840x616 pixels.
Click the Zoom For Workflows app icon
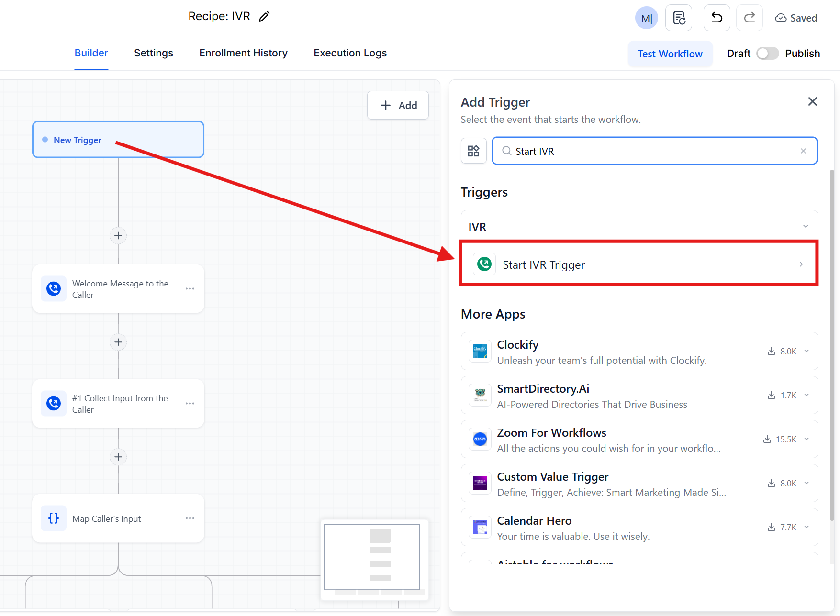480,439
